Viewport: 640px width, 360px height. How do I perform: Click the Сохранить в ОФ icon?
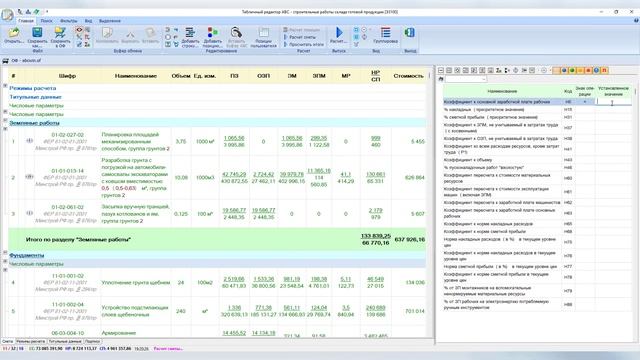tap(60, 33)
